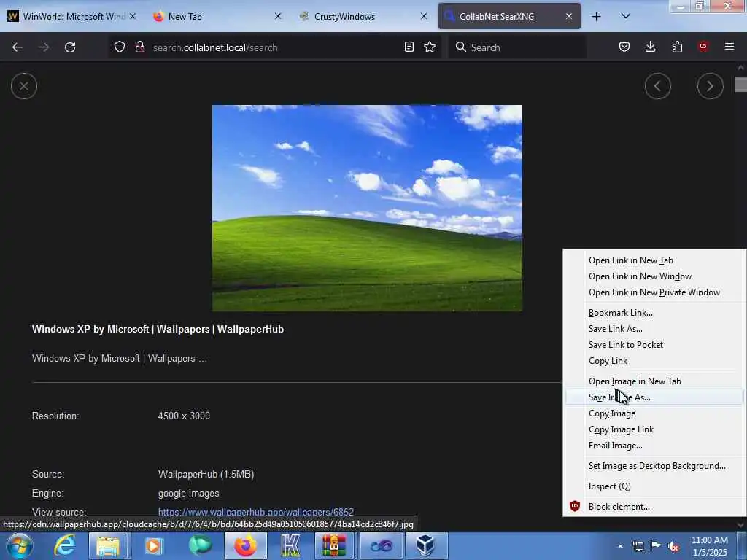
Task: Expand the list all tabs dropdown
Action: point(626,16)
